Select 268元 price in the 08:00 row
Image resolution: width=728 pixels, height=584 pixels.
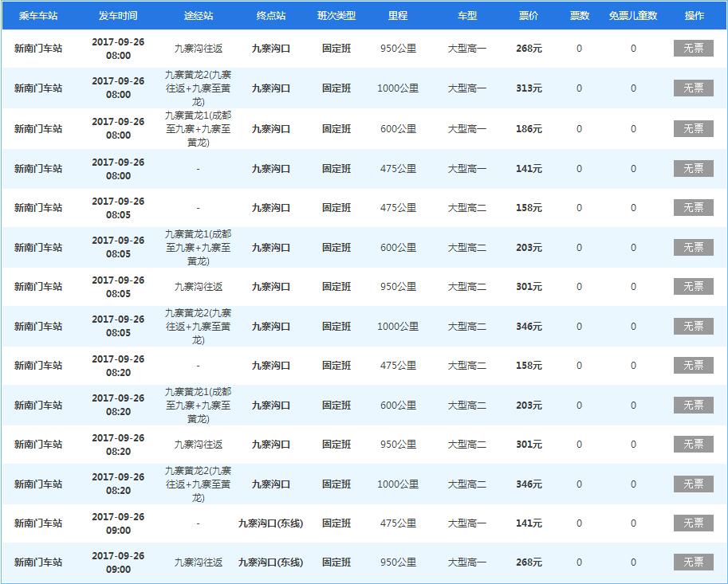click(x=529, y=49)
